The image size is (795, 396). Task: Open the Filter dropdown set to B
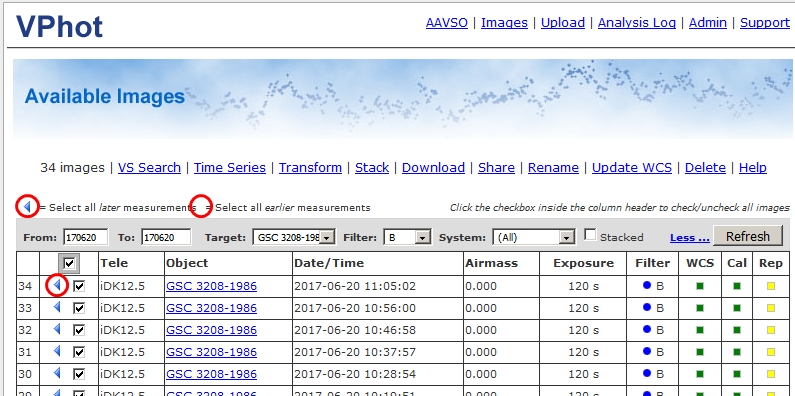point(408,237)
